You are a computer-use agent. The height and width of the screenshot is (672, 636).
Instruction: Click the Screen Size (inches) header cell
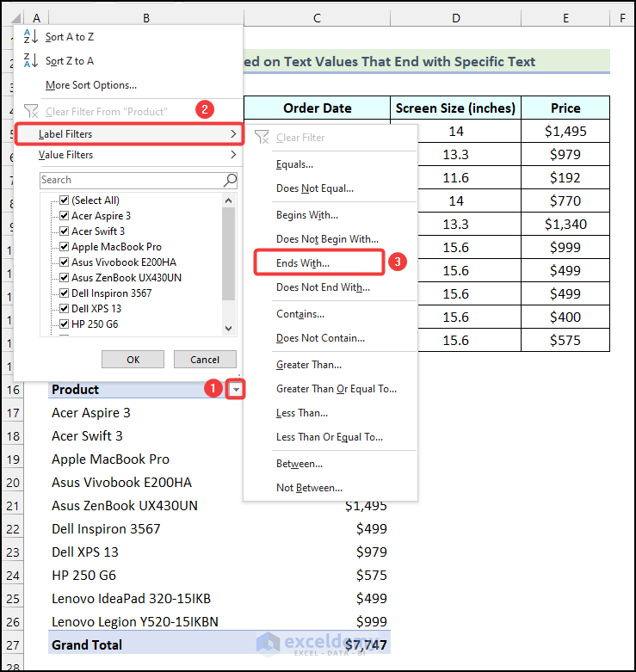click(455, 108)
